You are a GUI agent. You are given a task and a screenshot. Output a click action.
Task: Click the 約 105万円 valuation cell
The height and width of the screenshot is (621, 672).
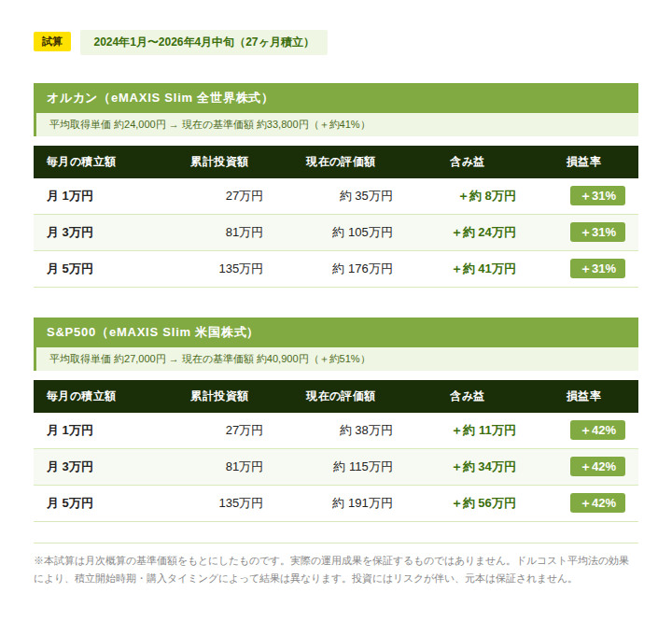click(x=362, y=233)
